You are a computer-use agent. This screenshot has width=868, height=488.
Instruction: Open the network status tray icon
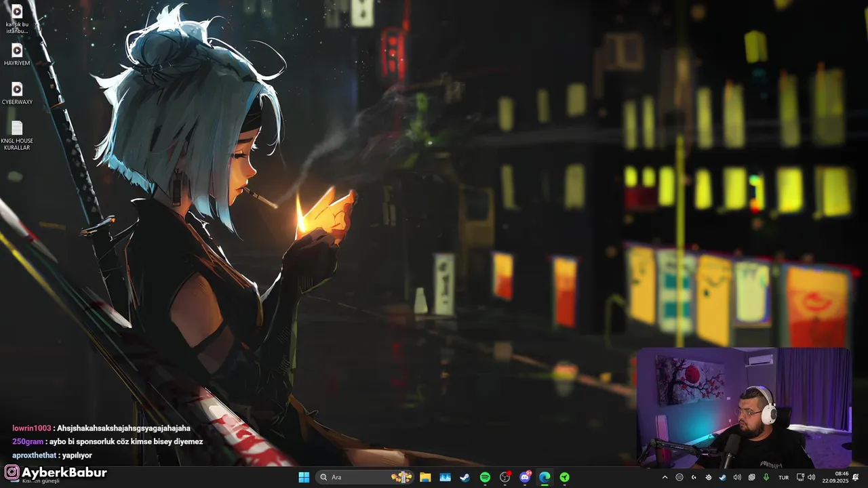tap(800, 477)
